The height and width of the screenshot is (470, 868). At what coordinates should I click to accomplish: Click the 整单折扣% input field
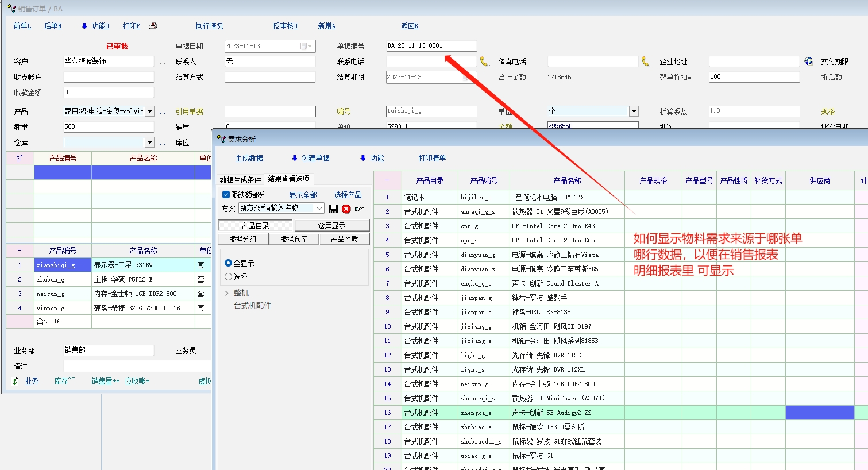pyautogui.click(x=754, y=77)
